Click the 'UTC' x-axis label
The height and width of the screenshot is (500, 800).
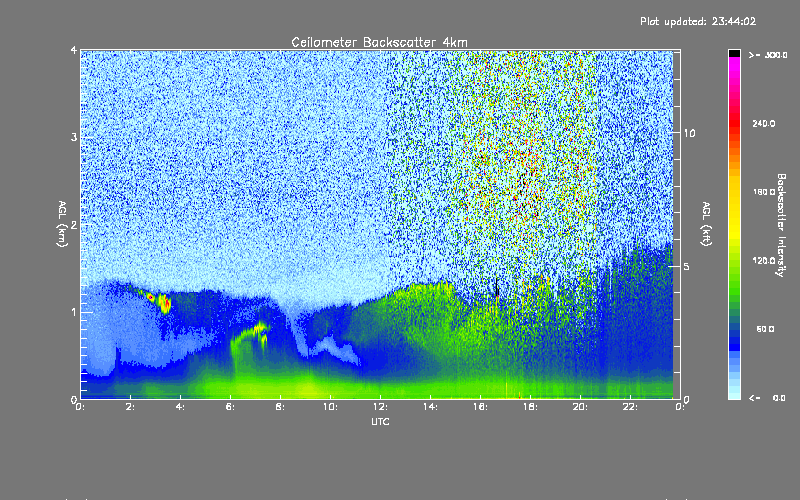(x=380, y=421)
